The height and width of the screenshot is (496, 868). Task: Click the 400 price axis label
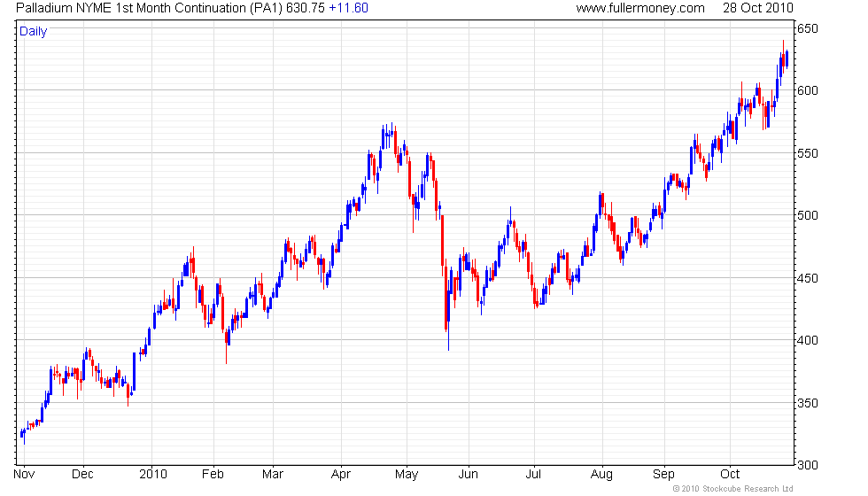pos(807,340)
